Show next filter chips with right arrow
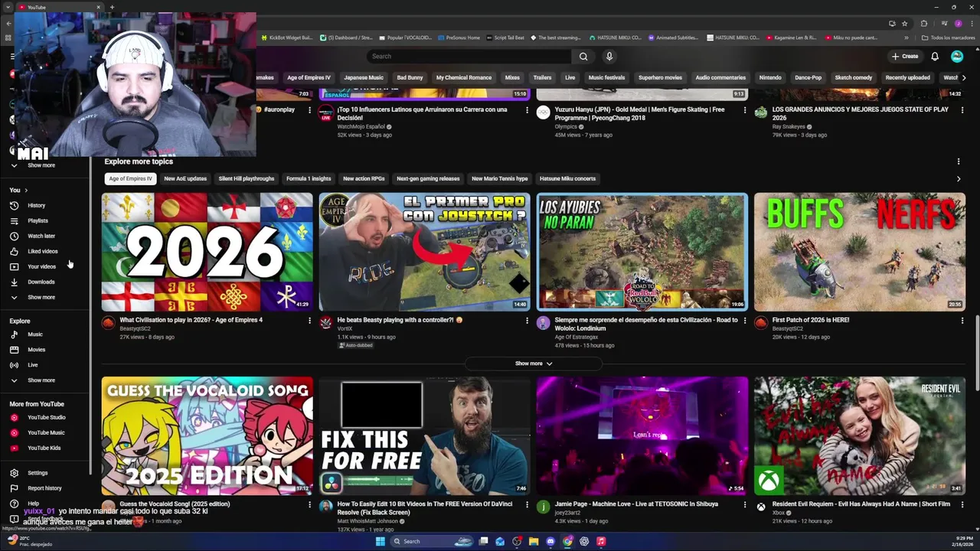Image resolution: width=980 pixels, height=551 pixels. 963,77
